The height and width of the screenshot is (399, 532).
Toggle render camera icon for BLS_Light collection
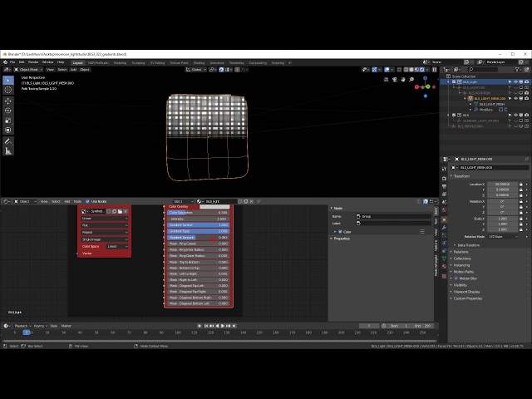click(x=526, y=81)
